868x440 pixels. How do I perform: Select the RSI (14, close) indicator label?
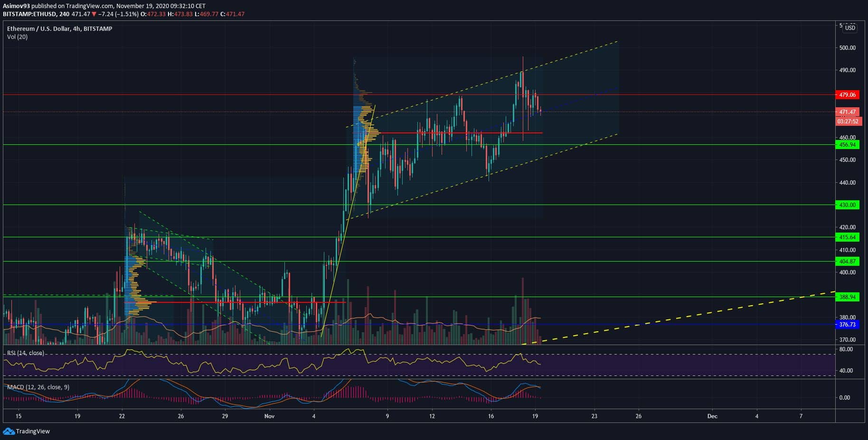(26, 353)
